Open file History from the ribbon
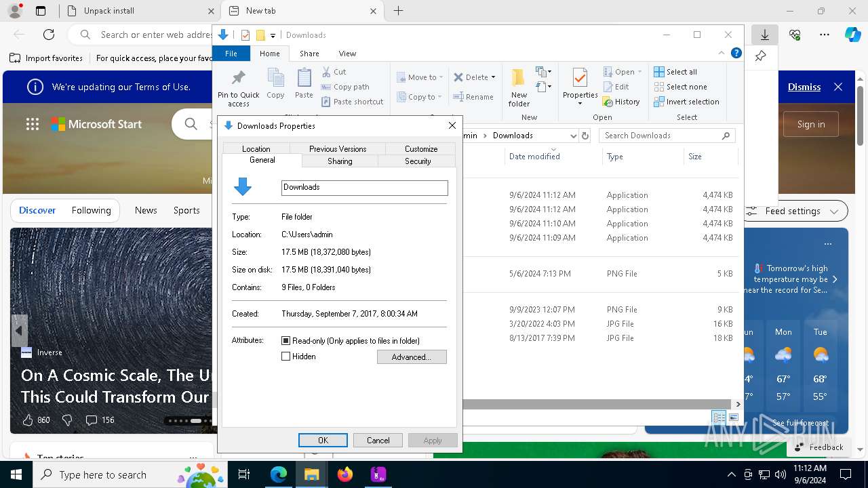 pos(621,102)
